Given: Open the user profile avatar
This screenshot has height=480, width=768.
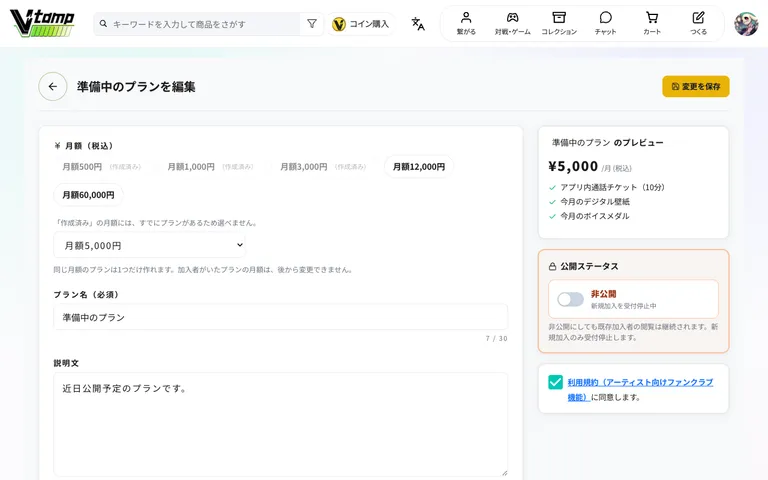Looking at the screenshot, I should point(746,24).
